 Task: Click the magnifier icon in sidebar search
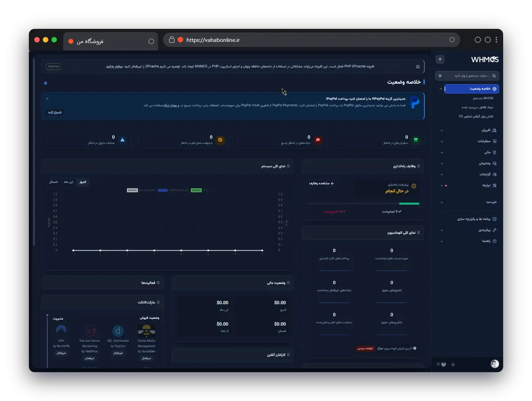(494, 76)
